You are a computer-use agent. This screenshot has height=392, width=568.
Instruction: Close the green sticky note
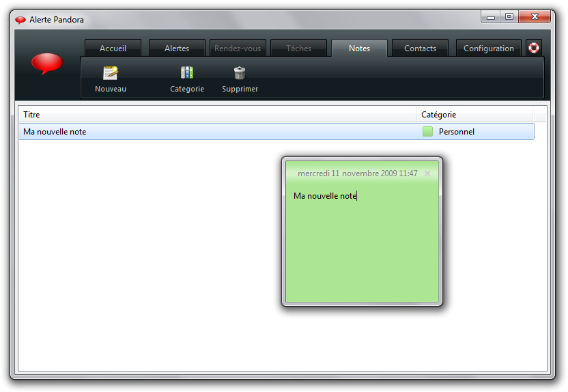(427, 173)
